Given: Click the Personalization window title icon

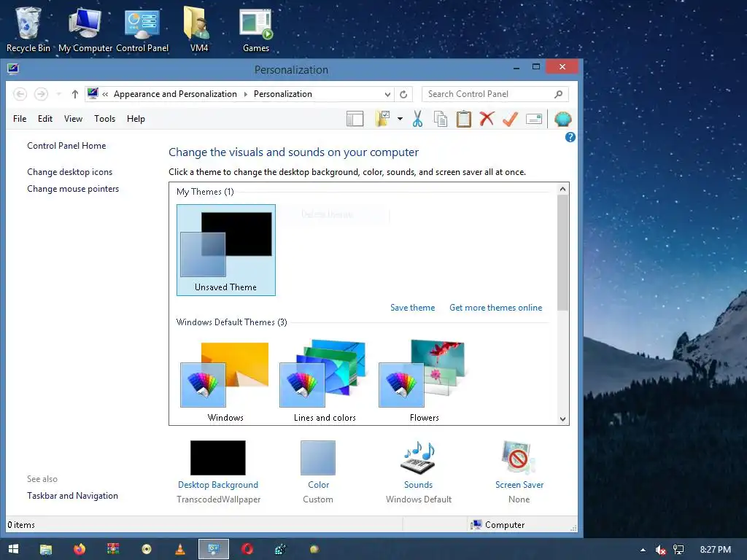Looking at the screenshot, I should (x=13, y=69).
